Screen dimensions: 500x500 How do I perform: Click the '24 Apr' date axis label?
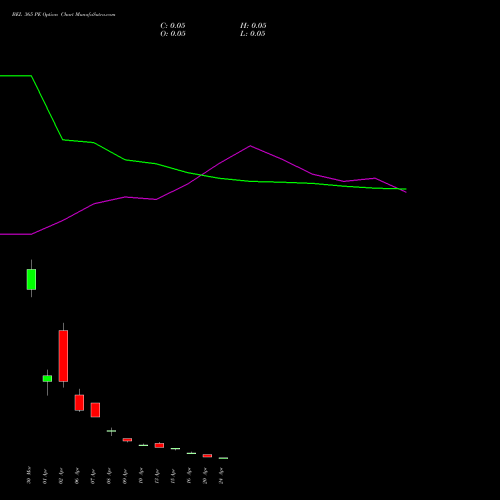(221, 476)
